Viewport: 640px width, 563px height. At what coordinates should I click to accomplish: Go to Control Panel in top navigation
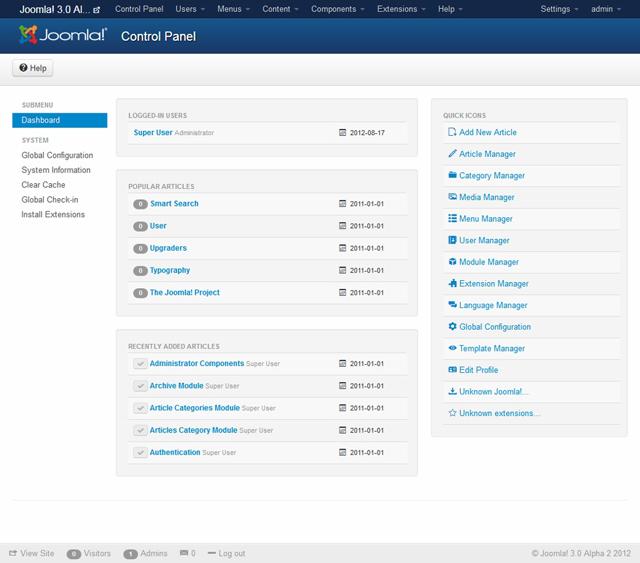tap(139, 9)
